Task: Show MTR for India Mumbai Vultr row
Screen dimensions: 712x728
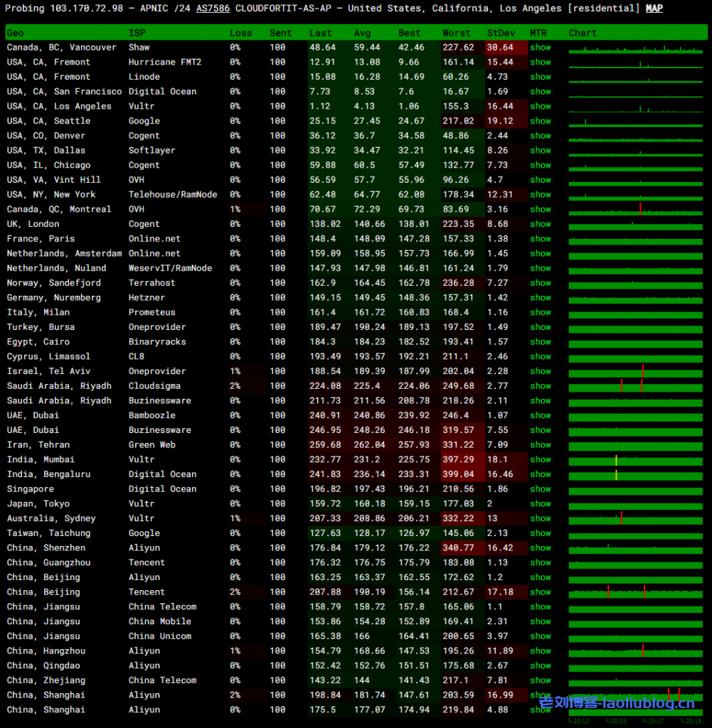Action: click(540, 460)
